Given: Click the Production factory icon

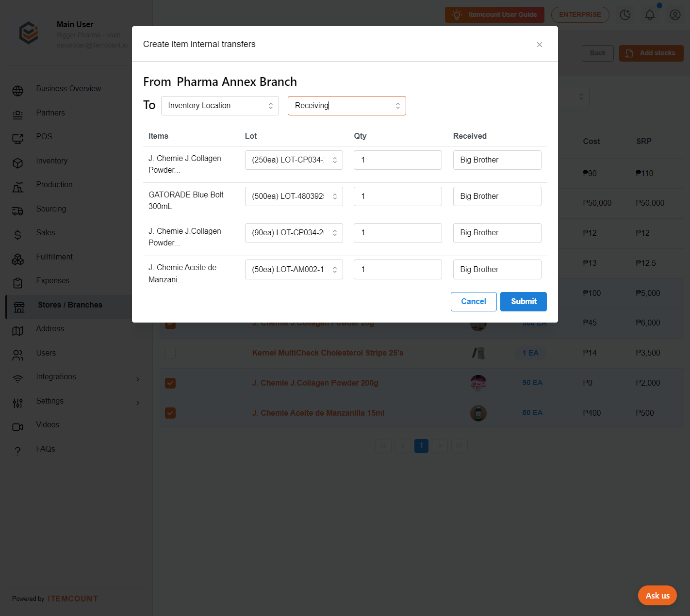Looking at the screenshot, I should coord(18,187).
